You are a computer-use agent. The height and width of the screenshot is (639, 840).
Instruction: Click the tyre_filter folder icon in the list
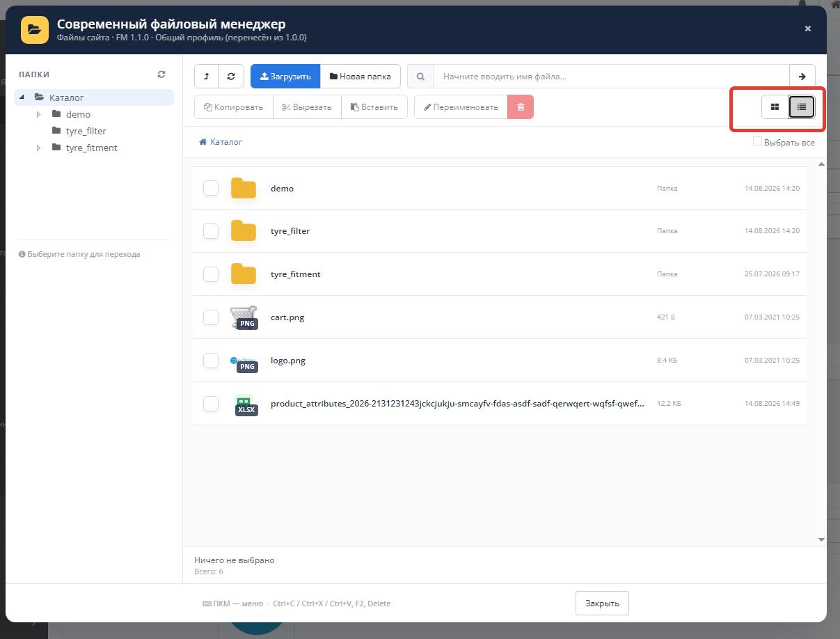[x=244, y=230]
